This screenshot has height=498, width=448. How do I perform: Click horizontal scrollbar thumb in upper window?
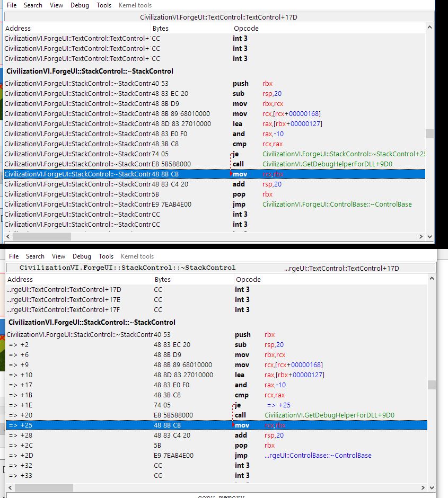[42, 236]
